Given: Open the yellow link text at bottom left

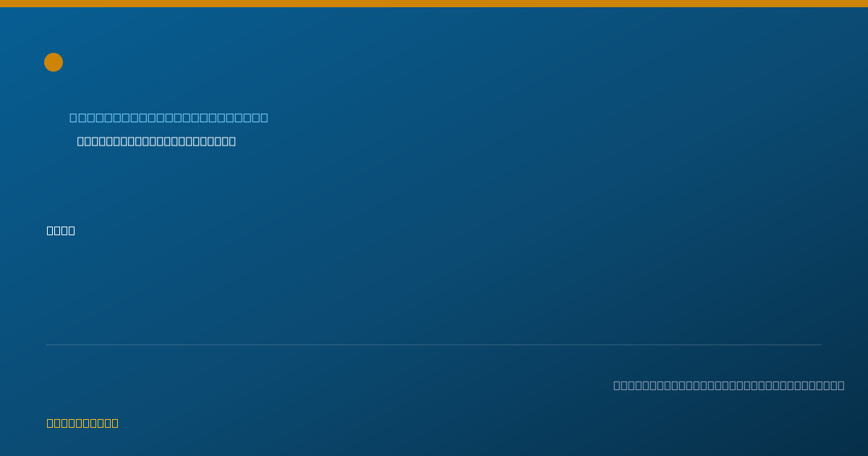Looking at the screenshot, I should pyautogui.click(x=82, y=423).
